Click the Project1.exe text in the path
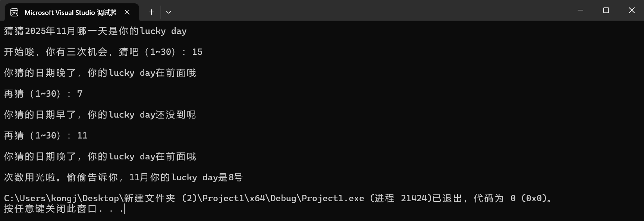 (333, 198)
